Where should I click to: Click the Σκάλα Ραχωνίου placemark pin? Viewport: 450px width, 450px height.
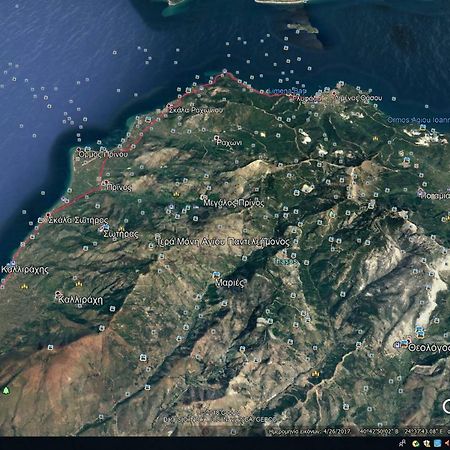coord(169,106)
